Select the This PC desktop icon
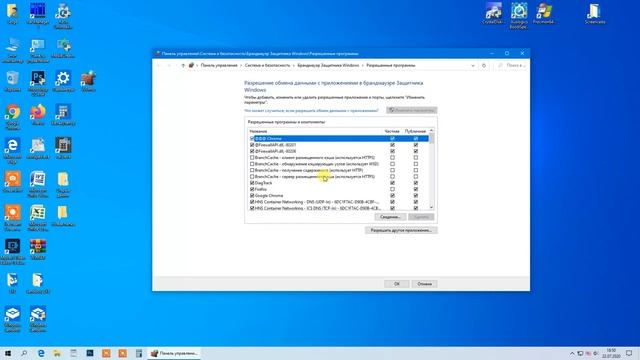This screenshot has width=640, height=360. (12, 50)
